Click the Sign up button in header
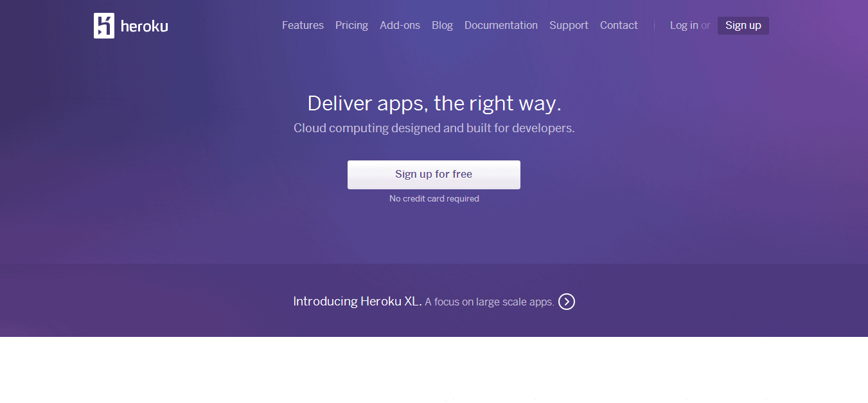The height and width of the screenshot is (403, 868). [743, 26]
